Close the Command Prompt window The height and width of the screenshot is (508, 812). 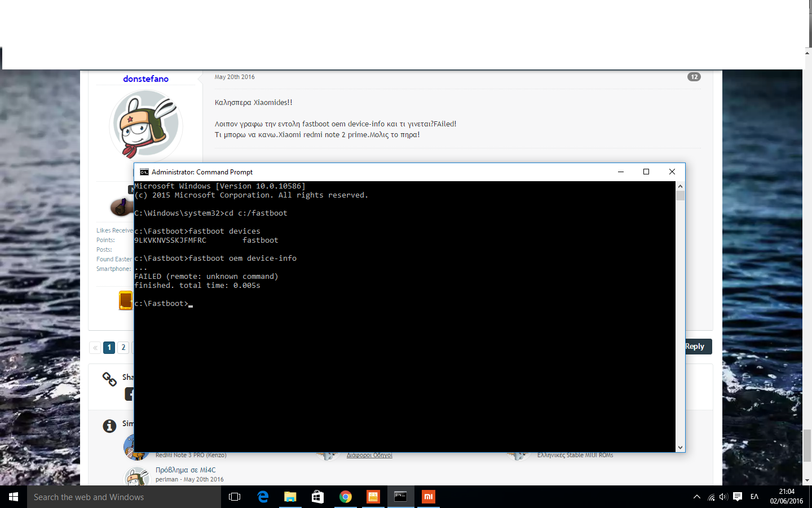coord(672,172)
